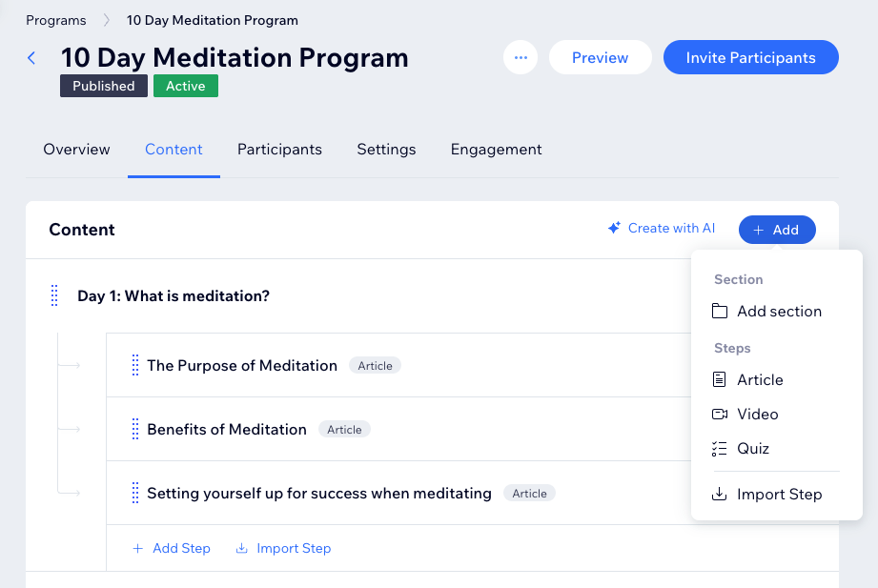This screenshot has width=878, height=588.
Task: Click the back arrow beside program title
Action: point(31,58)
